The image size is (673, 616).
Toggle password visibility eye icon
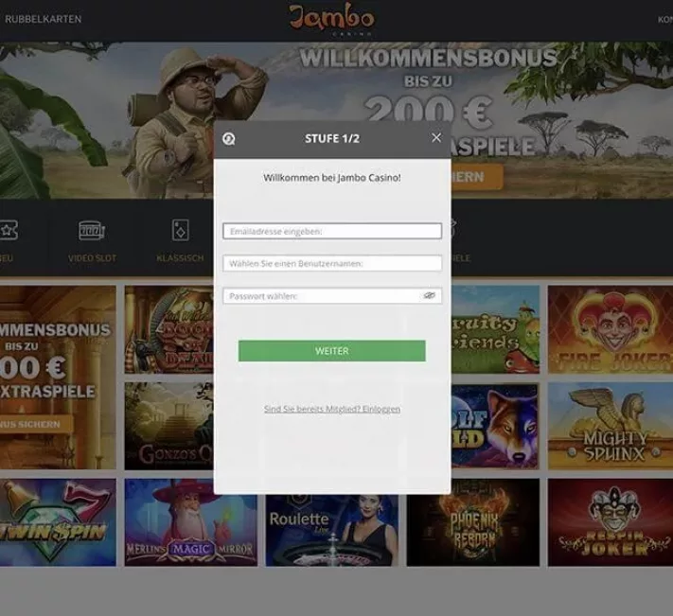[429, 295]
